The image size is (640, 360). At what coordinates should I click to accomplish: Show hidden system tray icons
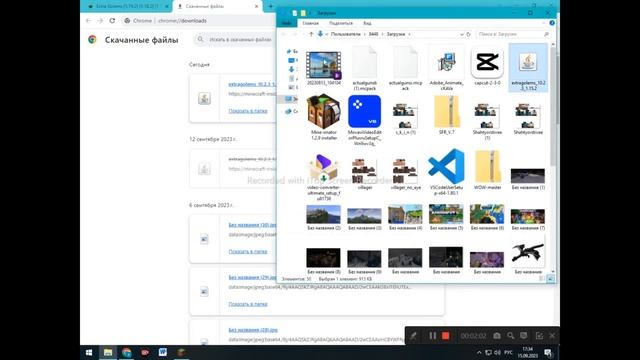(x=479, y=352)
